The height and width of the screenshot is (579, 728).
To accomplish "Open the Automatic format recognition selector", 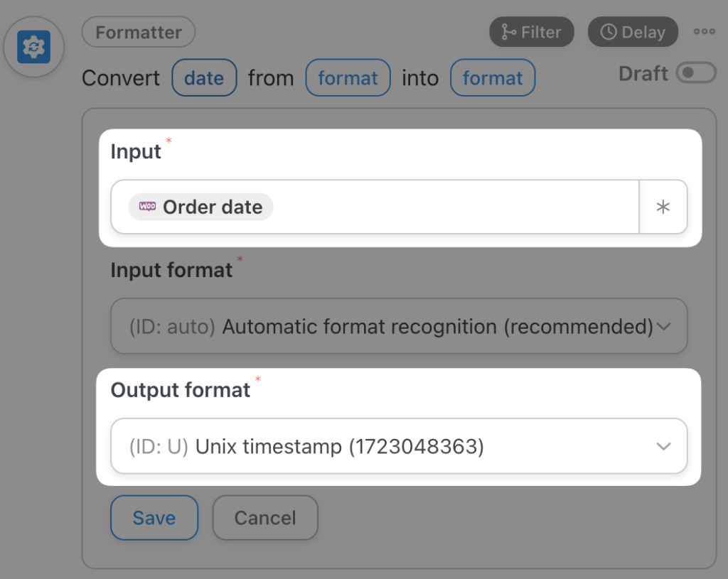I will coord(398,326).
